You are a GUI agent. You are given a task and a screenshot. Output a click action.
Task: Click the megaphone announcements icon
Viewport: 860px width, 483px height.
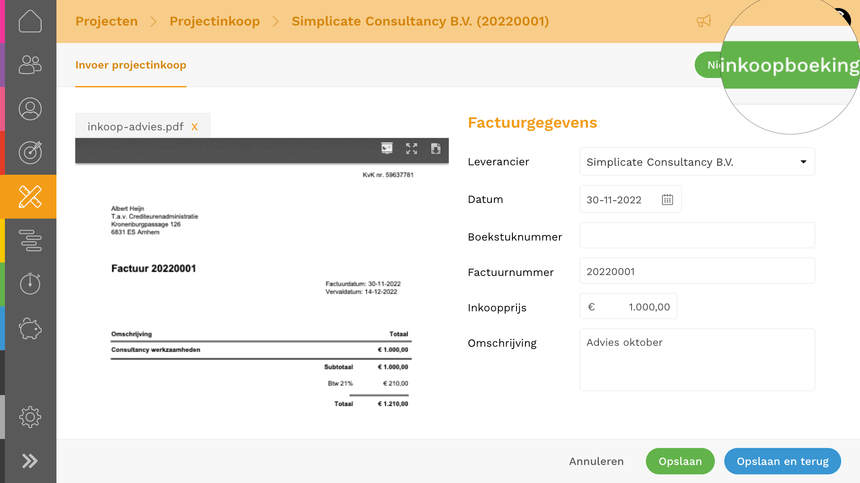coord(704,21)
